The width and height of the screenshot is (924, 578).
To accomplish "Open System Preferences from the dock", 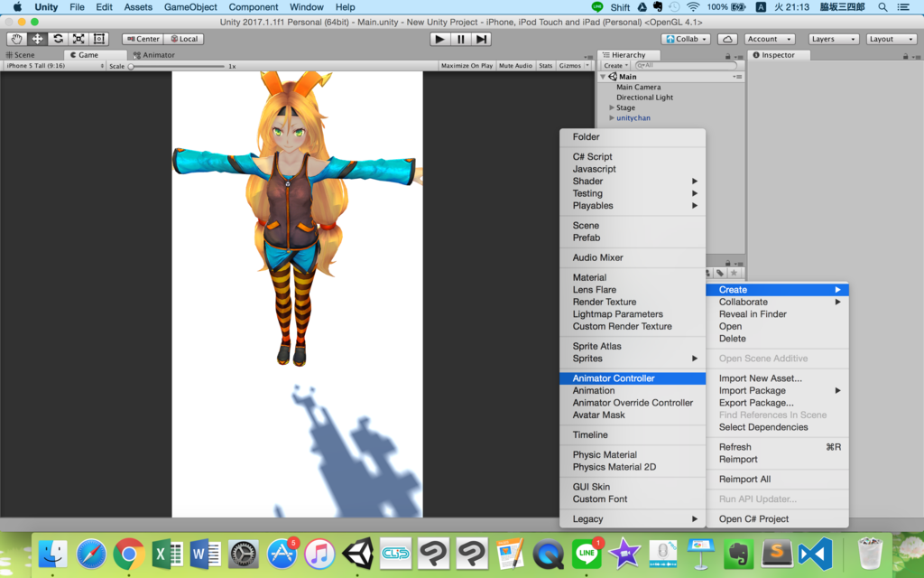I will coord(244,554).
